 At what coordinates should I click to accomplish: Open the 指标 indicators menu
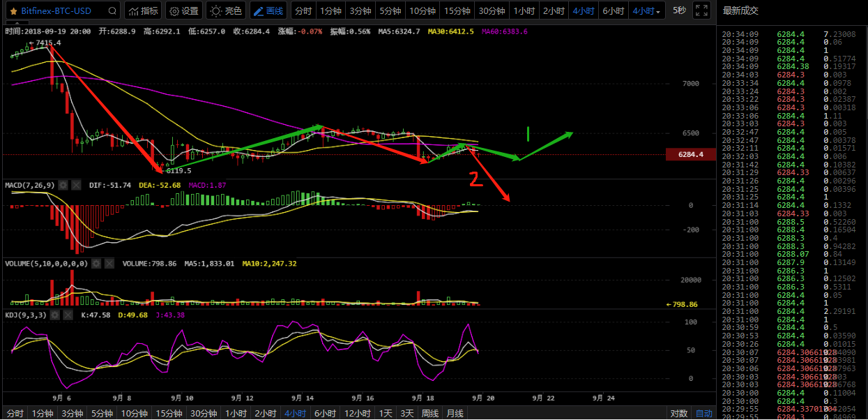pos(143,11)
